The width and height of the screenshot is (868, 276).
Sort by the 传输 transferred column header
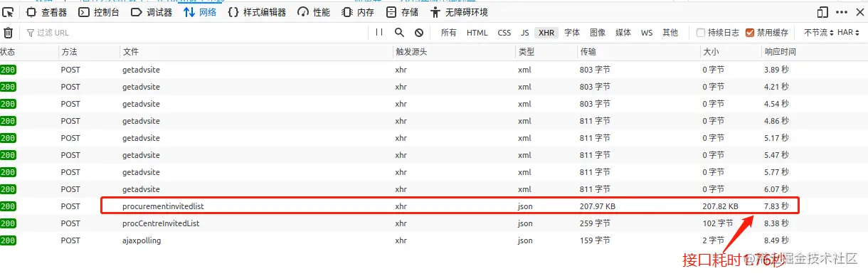(638, 52)
